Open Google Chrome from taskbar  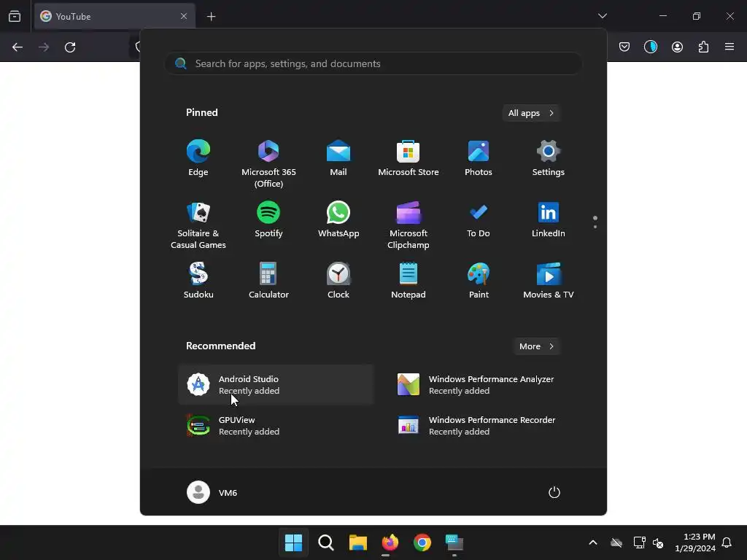422,542
